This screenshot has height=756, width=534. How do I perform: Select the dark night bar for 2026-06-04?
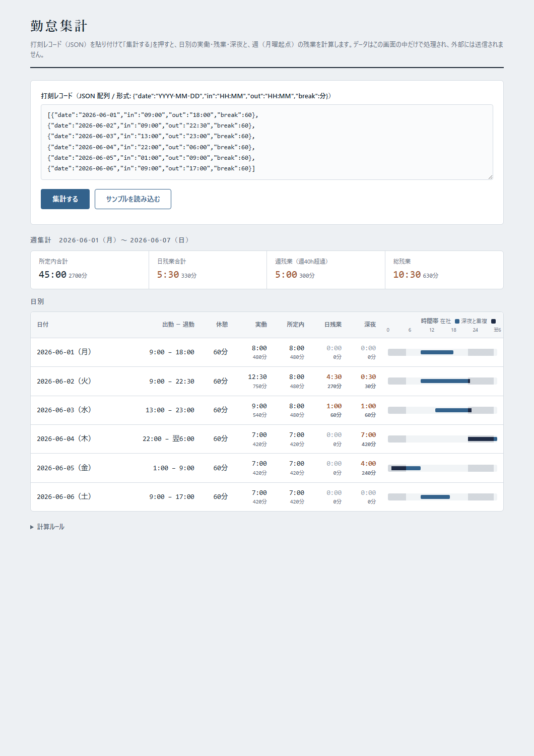click(x=481, y=439)
